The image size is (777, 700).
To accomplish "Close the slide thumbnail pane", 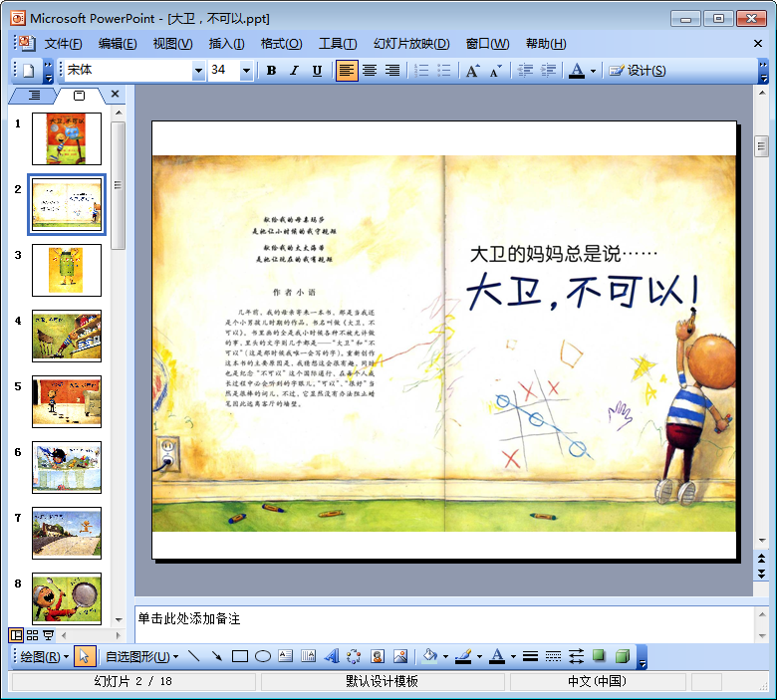I will click(115, 94).
